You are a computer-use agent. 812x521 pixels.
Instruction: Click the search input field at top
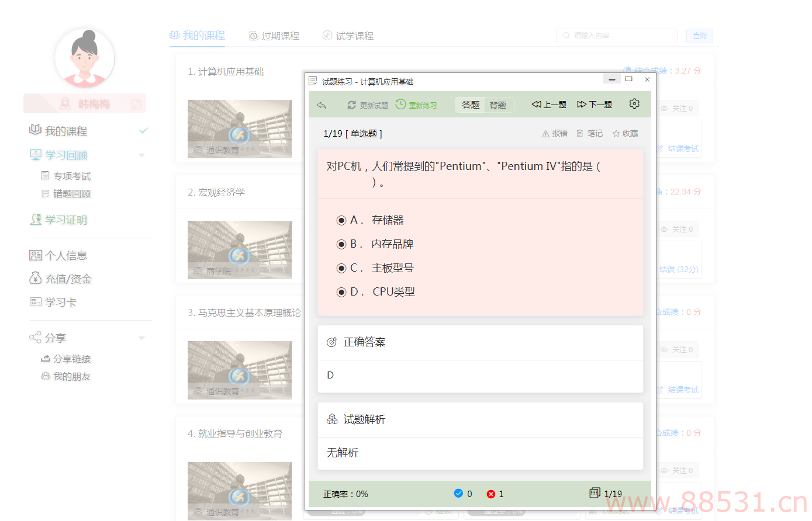(x=617, y=36)
